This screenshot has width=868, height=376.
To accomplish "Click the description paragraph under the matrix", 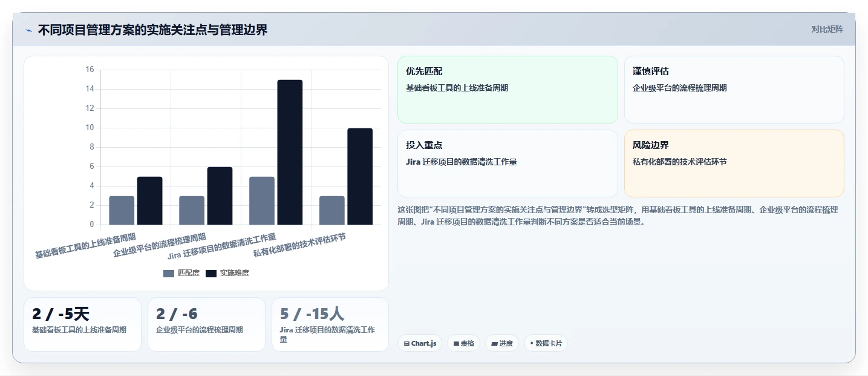I will pos(618,216).
